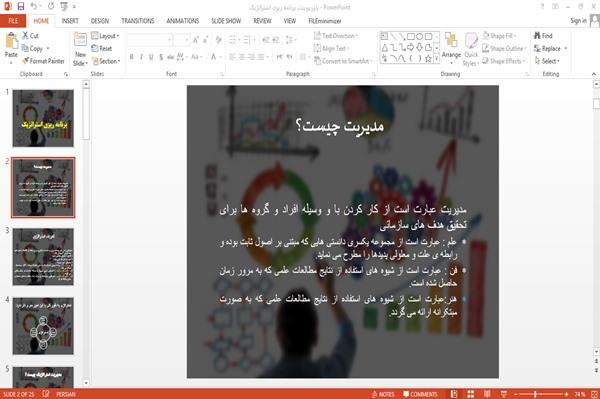Open Font dialog launcher
The height and width of the screenshot is (399, 600).
pyautogui.click(x=222, y=74)
